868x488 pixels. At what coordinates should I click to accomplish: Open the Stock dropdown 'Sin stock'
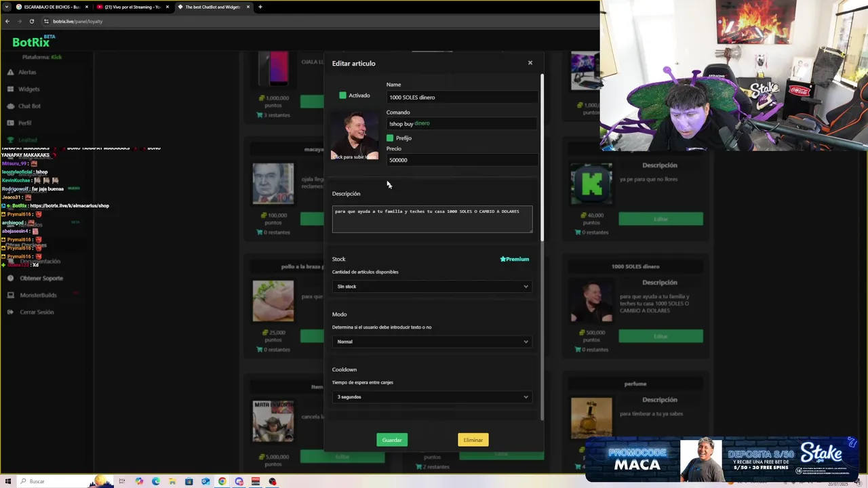(x=432, y=287)
